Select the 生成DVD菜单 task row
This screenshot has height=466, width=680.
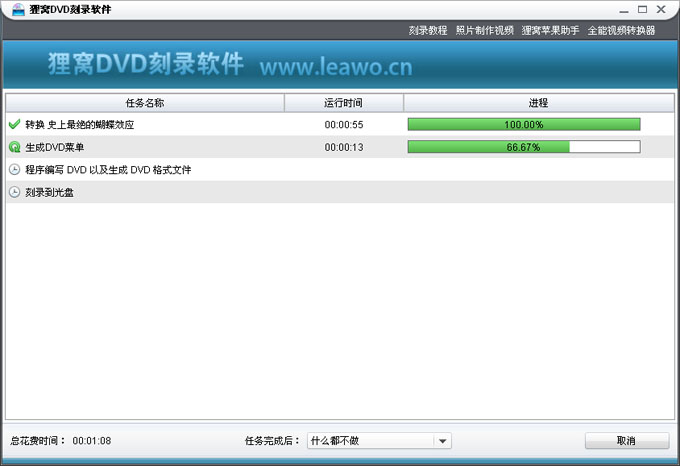tap(340, 147)
